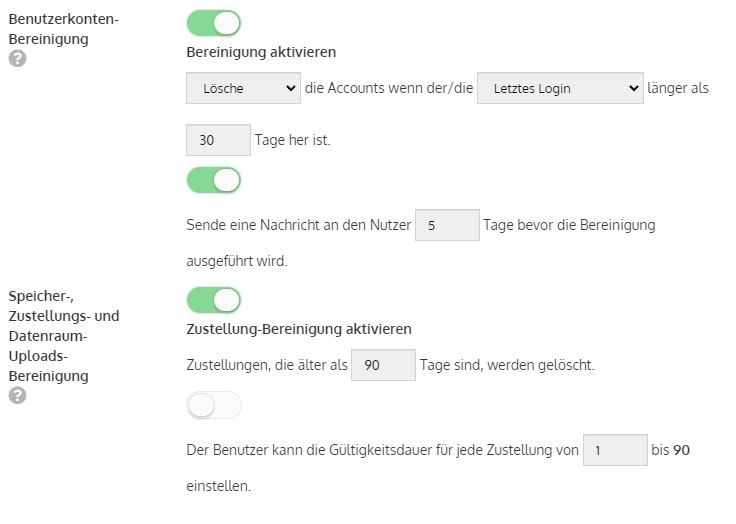Click the Zustellung-Bereinigung aktivieren label
This screenshot has width=736, height=524.
coord(299,329)
